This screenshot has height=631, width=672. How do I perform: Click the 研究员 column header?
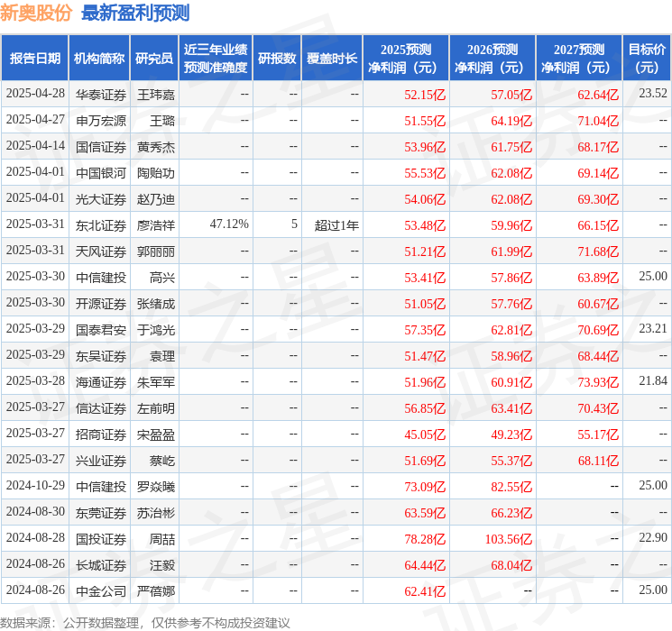pos(154,59)
